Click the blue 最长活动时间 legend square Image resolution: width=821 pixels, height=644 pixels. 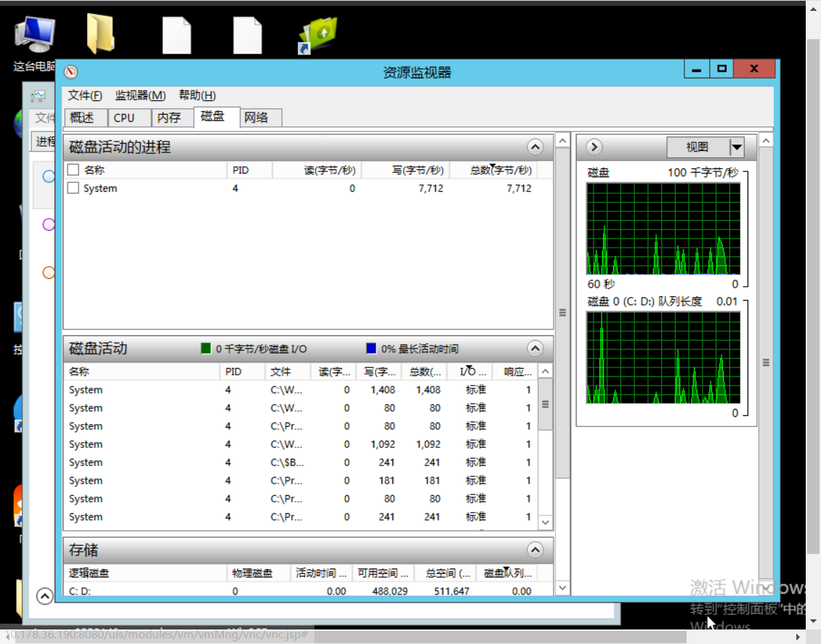tap(371, 349)
